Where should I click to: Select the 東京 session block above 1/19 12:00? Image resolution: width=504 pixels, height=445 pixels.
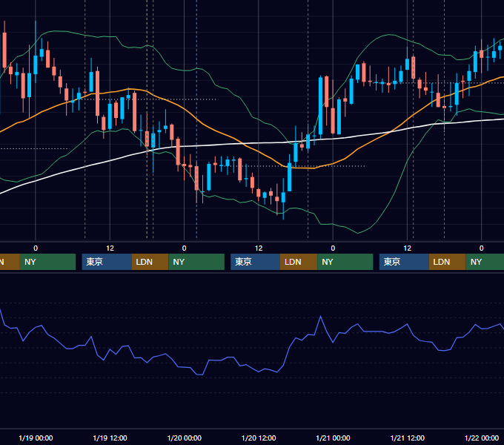coord(107,262)
